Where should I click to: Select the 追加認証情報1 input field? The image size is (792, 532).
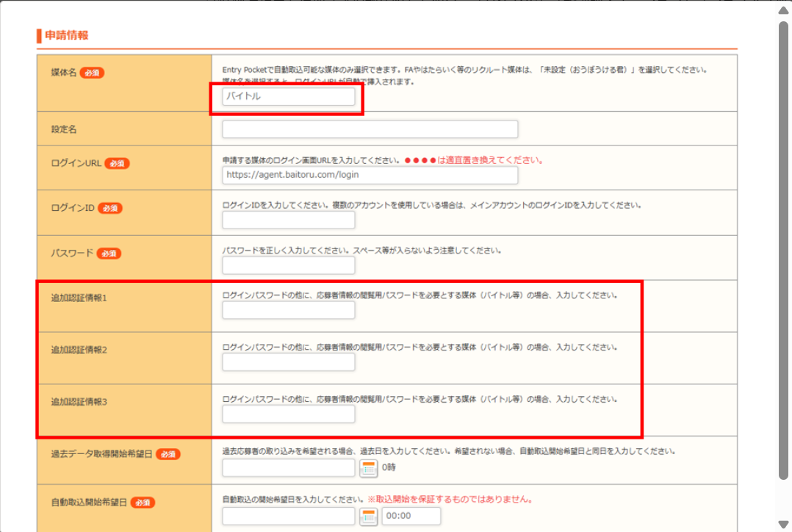288,310
